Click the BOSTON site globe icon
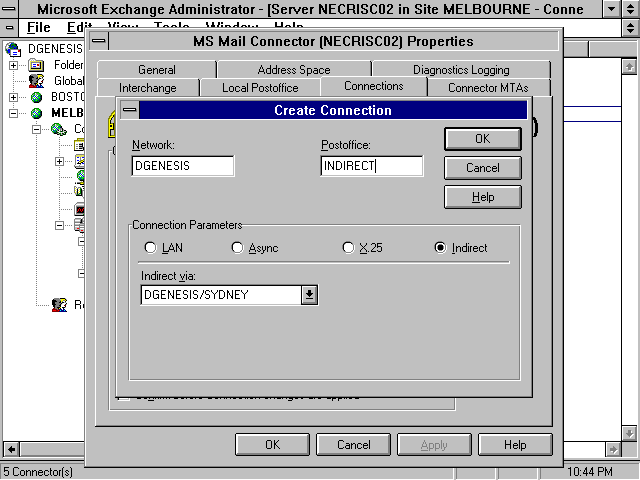640x480 pixels. coord(36,97)
